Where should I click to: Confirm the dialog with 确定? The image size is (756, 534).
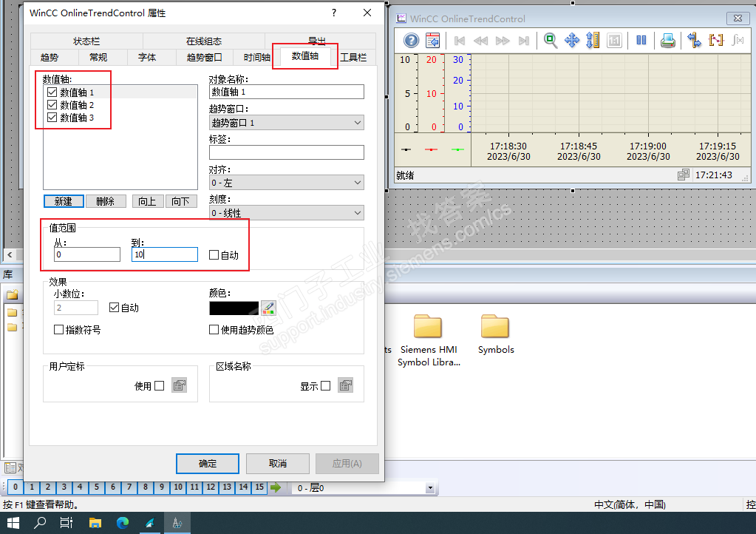coord(208,464)
